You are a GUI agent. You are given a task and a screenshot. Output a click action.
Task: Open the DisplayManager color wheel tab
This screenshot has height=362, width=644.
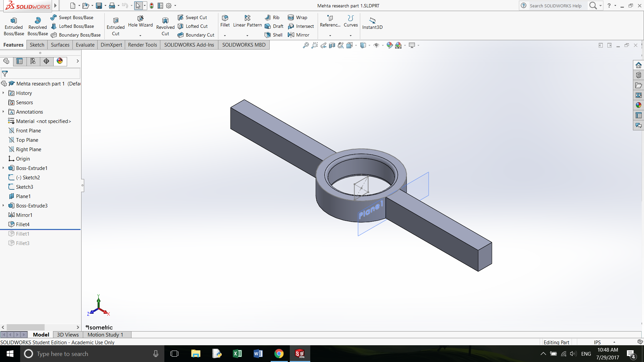click(x=60, y=61)
